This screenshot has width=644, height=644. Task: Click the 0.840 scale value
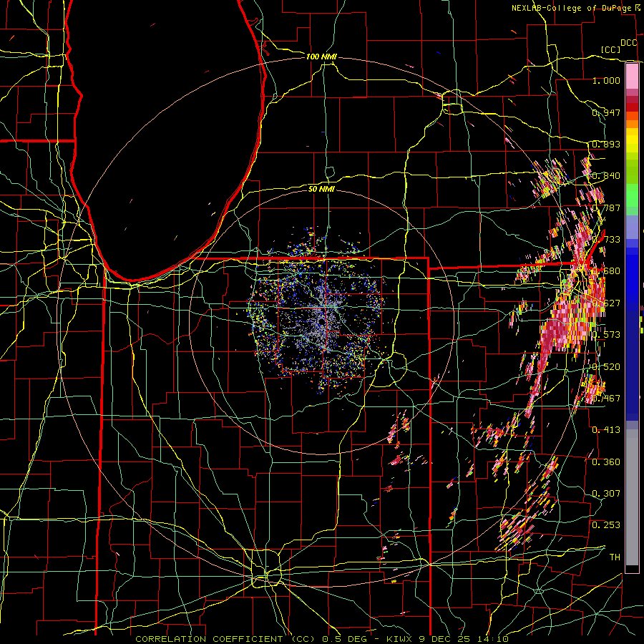point(606,176)
